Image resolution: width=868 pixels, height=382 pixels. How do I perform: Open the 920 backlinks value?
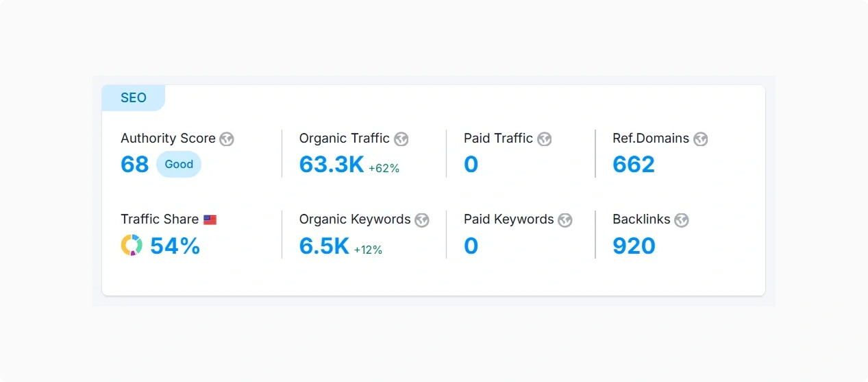click(634, 246)
